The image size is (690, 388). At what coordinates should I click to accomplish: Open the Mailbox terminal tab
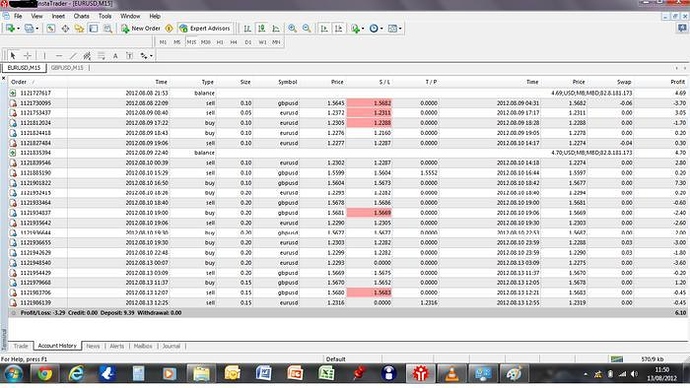(143, 346)
